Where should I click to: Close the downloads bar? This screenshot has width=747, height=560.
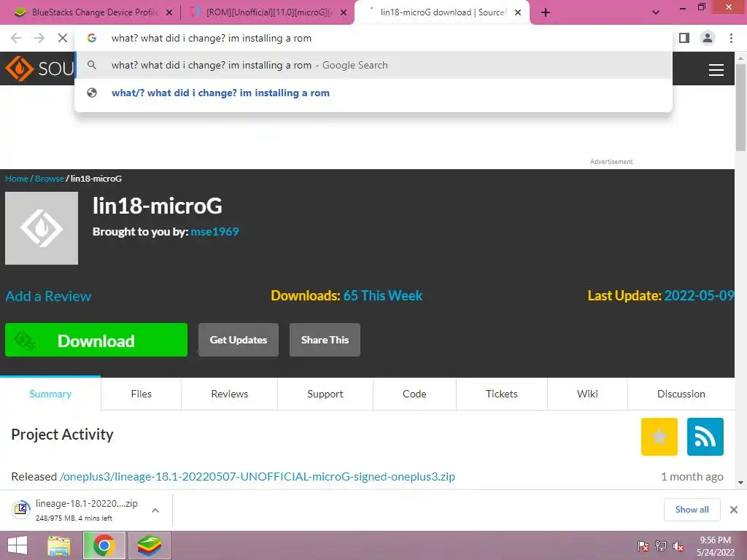[x=734, y=510]
